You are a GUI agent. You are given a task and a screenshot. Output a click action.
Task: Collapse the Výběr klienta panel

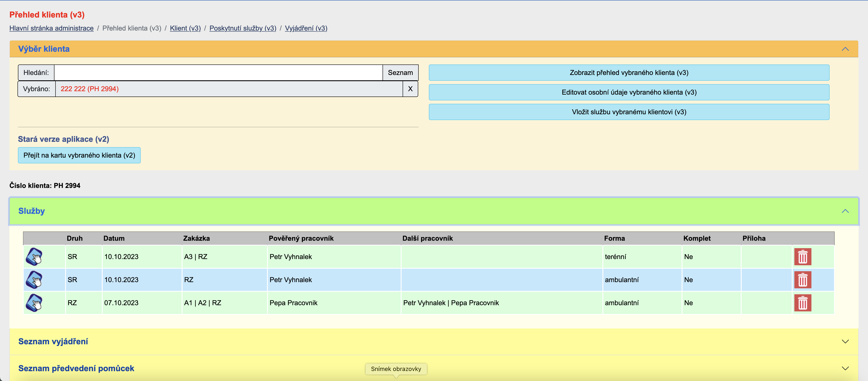click(x=845, y=49)
